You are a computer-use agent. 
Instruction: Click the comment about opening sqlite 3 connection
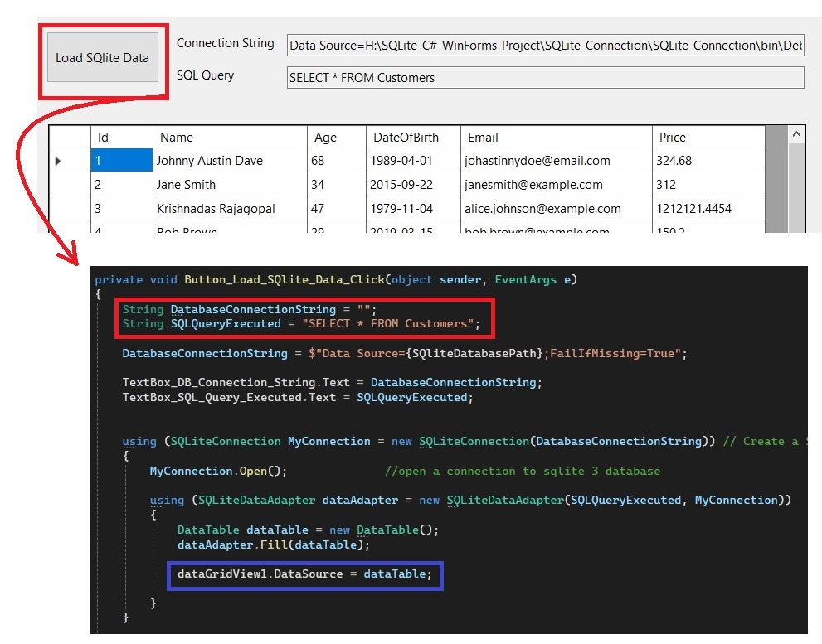pos(522,471)
